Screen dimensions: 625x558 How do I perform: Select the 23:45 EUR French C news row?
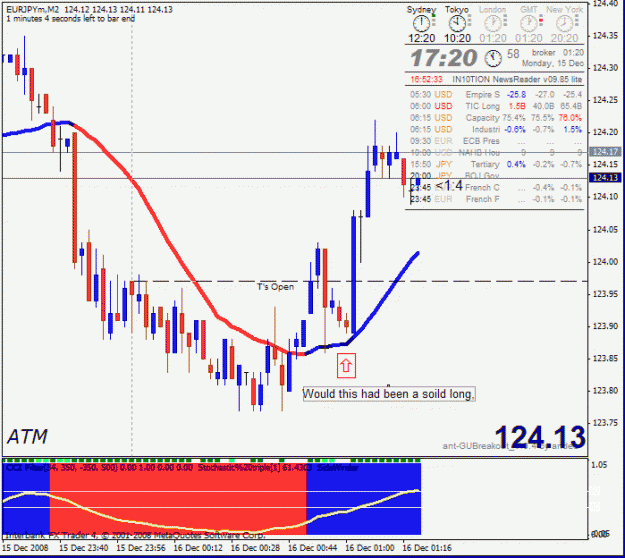click(496, 187)
